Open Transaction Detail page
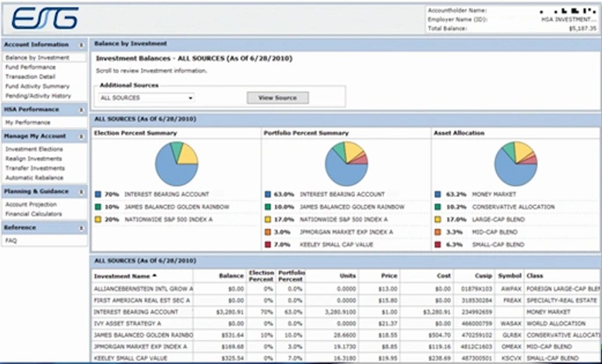The image size is (602, 364). pos(30,77)
